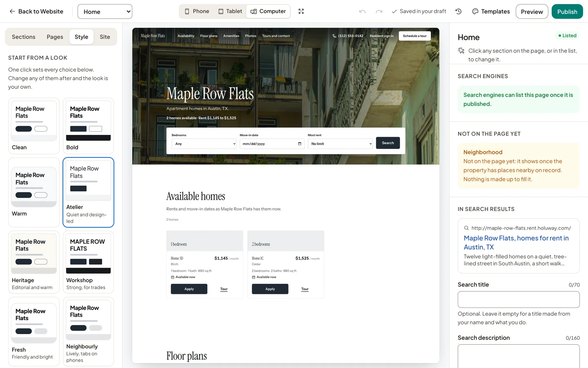
Task: Click the Maple Row Flats search result title
Action: pos(516,242)
